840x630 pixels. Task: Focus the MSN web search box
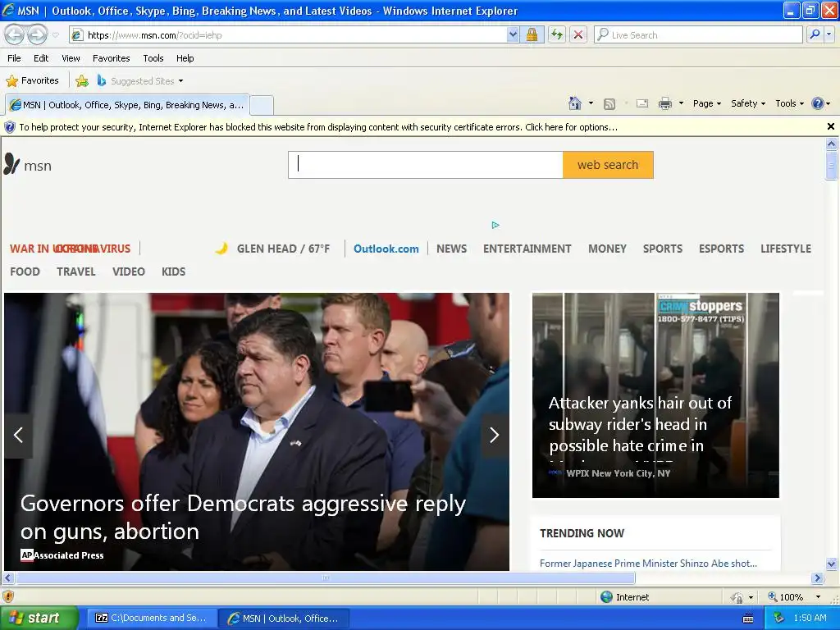[x=426, y=164]
